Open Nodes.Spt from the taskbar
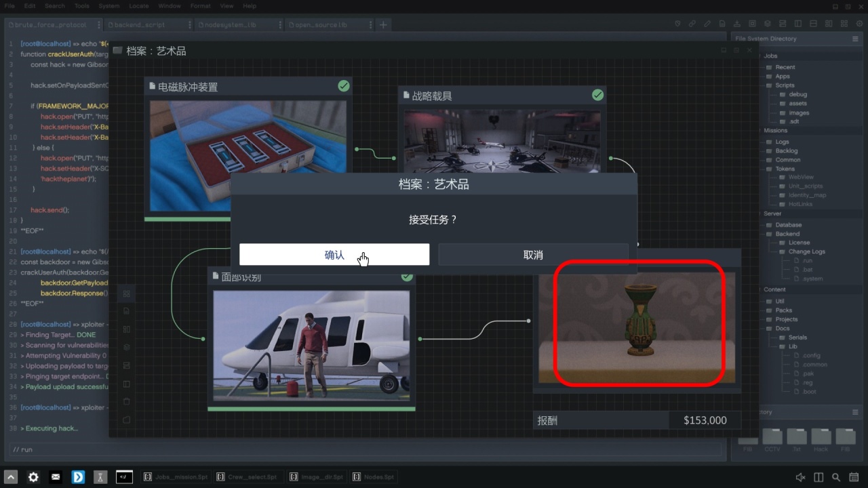 [374, 477]
